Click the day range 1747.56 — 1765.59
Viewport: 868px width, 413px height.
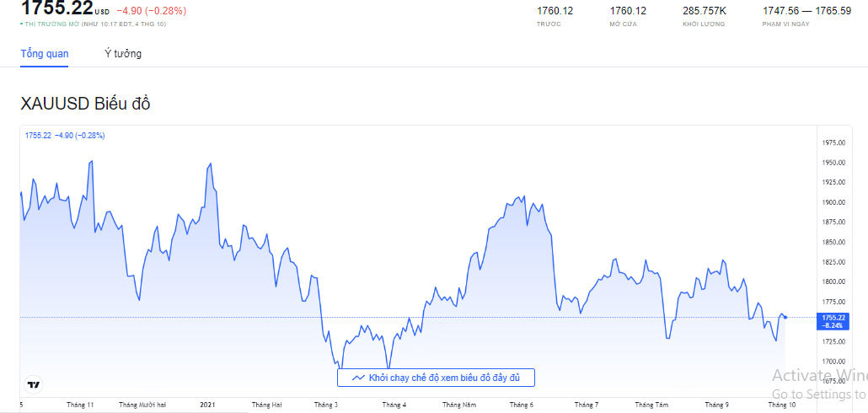[x=806, y=11]
